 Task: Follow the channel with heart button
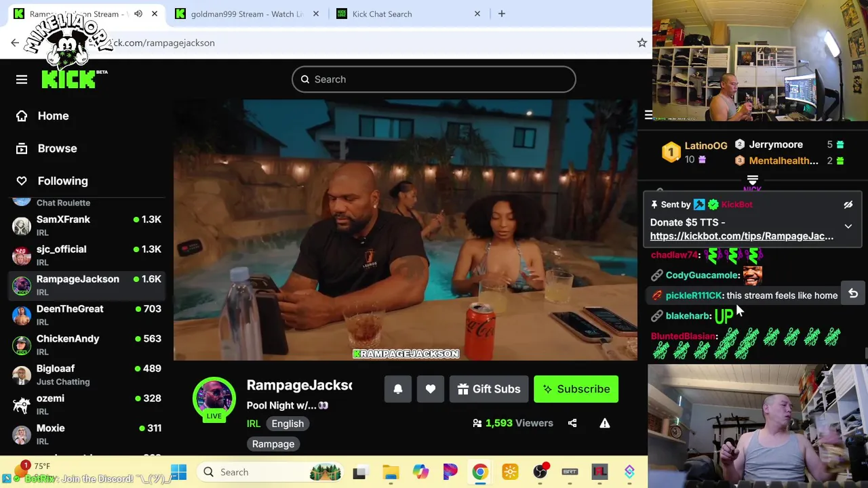point(431,389)
